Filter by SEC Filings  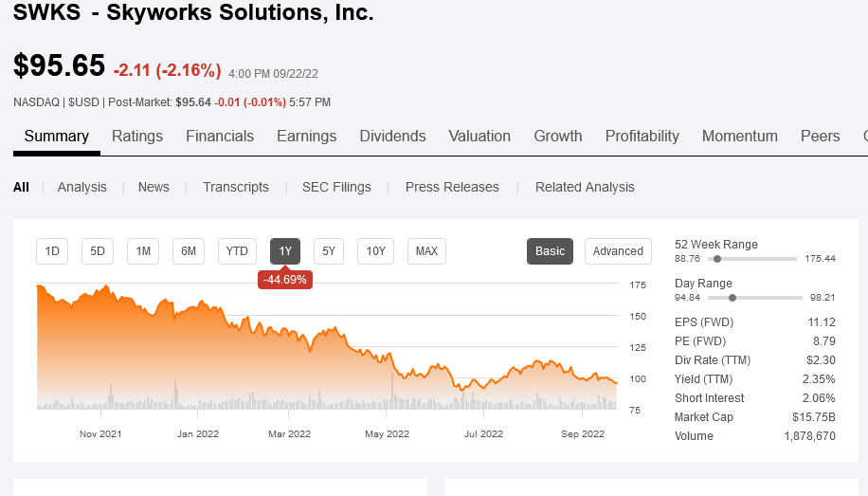click(336, 187)
